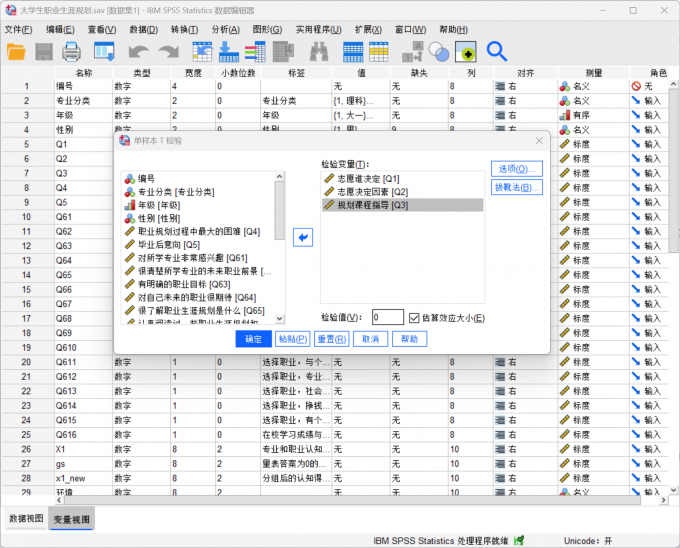Click the 选项 button
Screen dimensions: 680x548
click(x=517, y=169)
